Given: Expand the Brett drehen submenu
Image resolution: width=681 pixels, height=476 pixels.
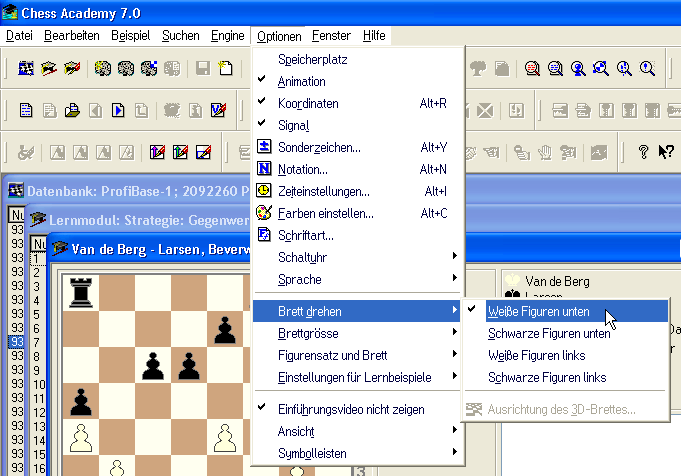Looking at the screenshot, I should point(358,311).
